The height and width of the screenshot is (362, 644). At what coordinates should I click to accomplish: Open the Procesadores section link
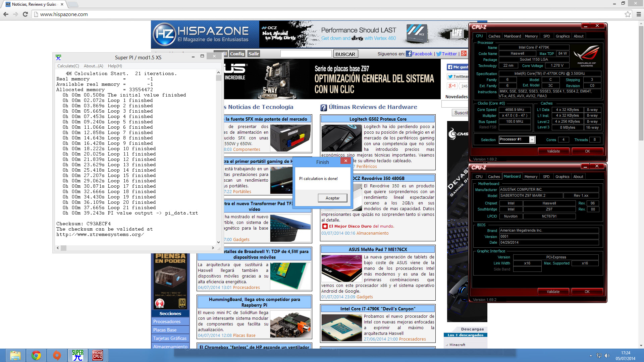tap(167, 321)
